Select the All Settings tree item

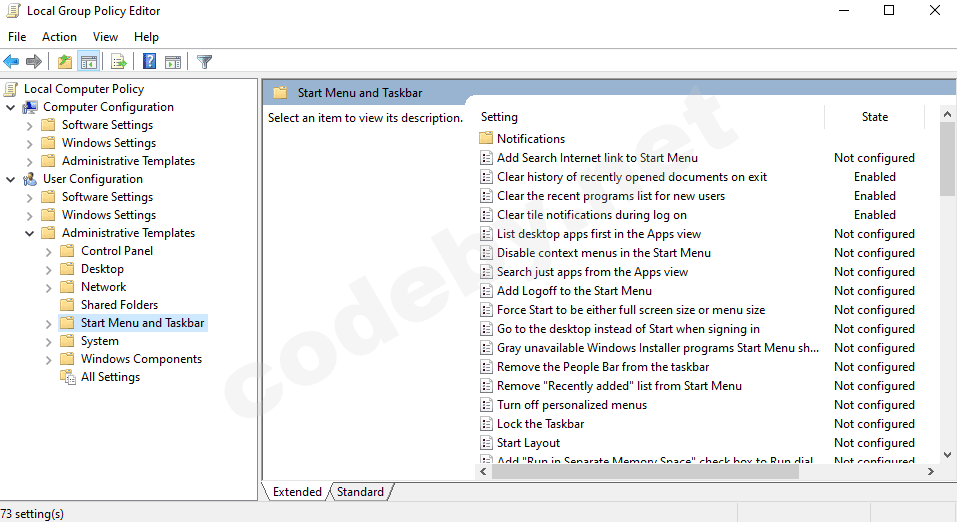pyautogui.click(x=110, y=377)
